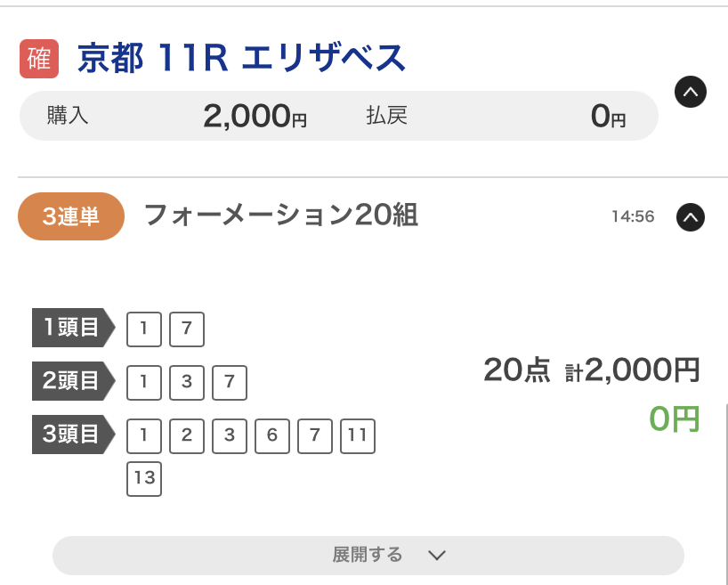The height and width of the screenshot is (585, 728).
Task: Click the 1頭目 row label
Action: click(x=73, y=328)
